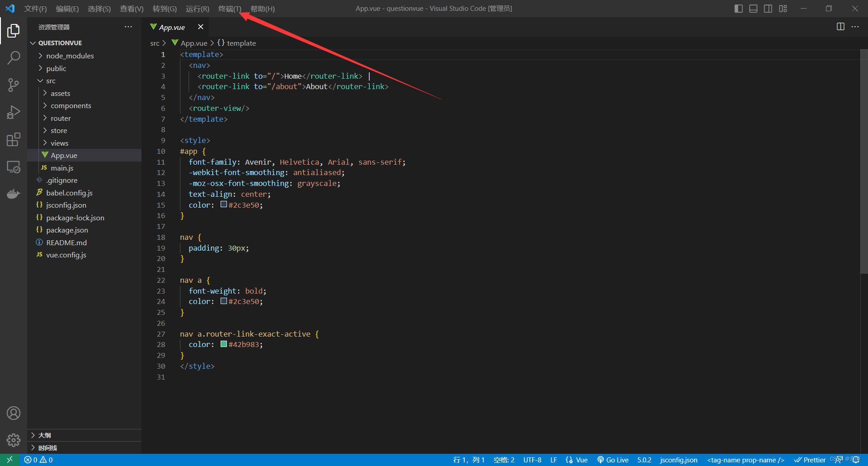Open Remote Explorer activity icon
Screen dimensions: 868x466
click(14, 166)
